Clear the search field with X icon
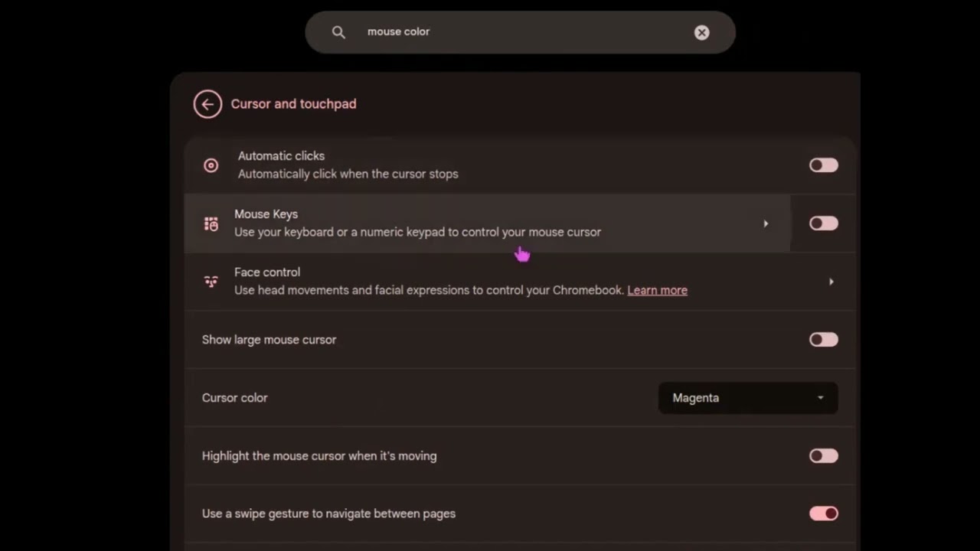The image size is (980, 551). click(701, 32)
